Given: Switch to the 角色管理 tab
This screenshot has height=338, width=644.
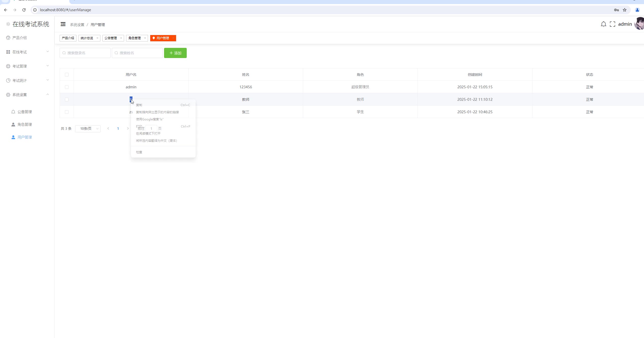Looking at the screenshot, I should [135, 38].
